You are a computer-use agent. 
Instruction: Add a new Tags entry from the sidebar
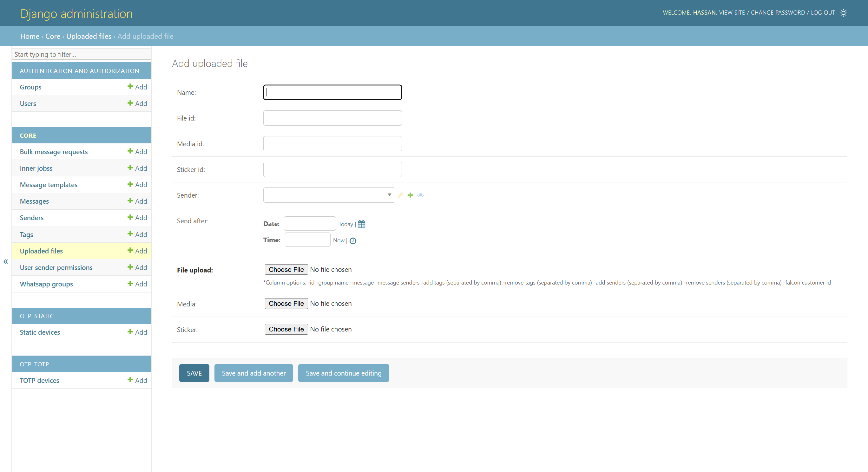[137, 234]
